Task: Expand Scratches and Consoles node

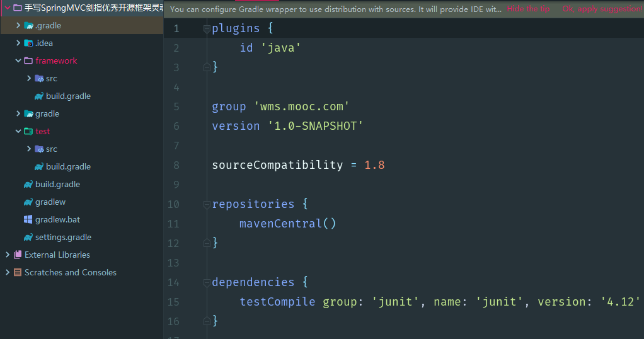Action: pyautogui.click(x=8, y=272)
